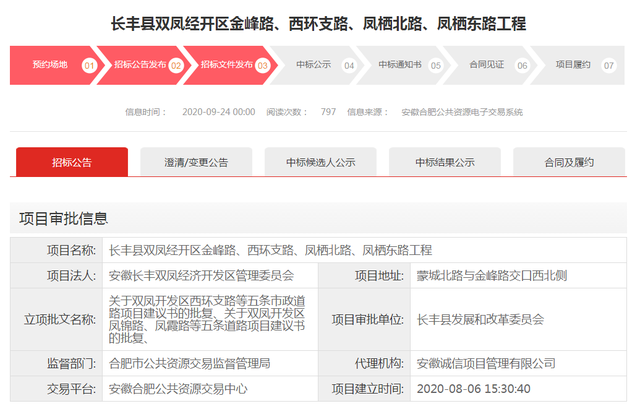Click the 安徽诚信项目管理有限公司 cell
The width and height of the screenshot is (640, 414).
[518, 363]
